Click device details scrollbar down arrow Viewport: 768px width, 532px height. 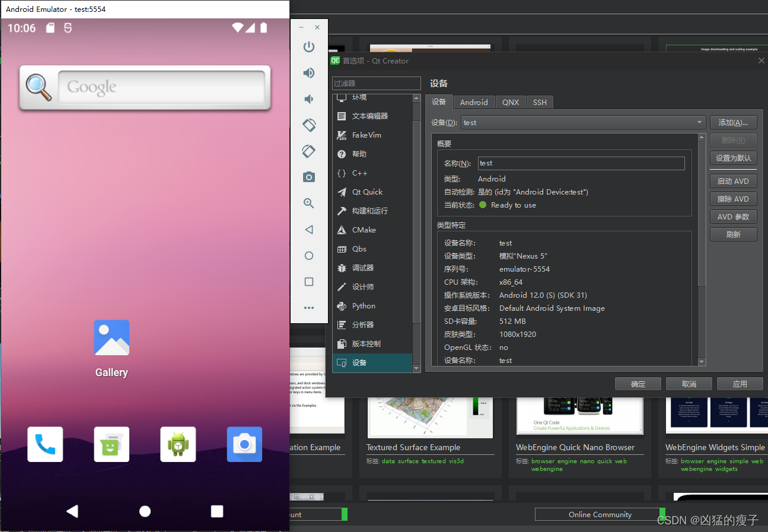point(702,362)
